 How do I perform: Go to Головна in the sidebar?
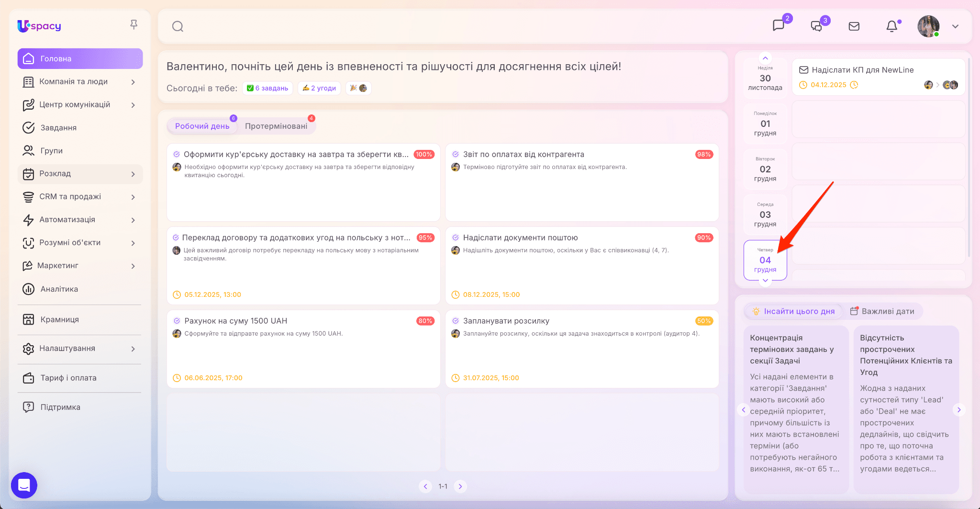[80, 58]
